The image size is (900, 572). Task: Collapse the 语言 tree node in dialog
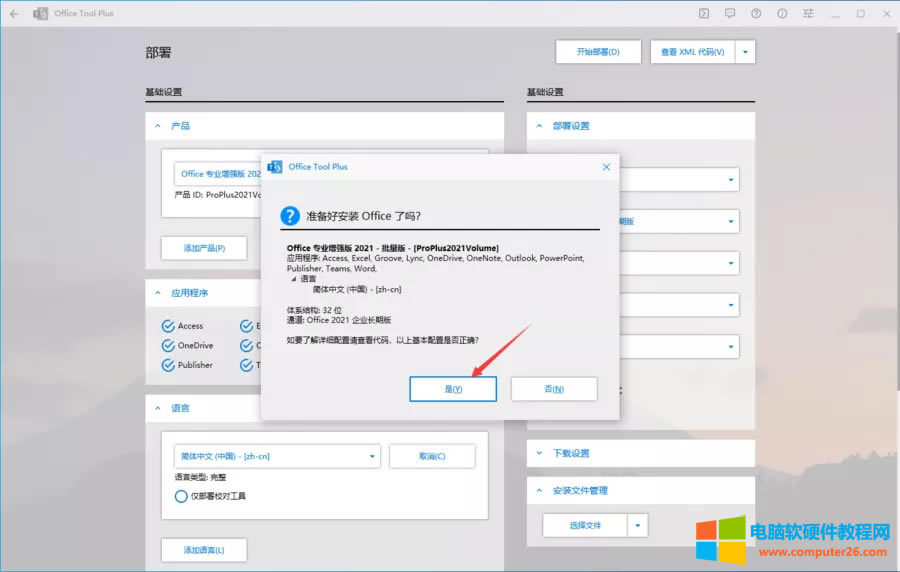click(x=293, y=279)
